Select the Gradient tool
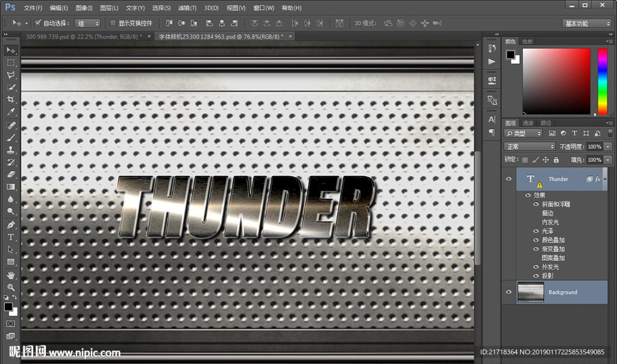This screenshot has height=364, width=617. (x=11, y=187)
